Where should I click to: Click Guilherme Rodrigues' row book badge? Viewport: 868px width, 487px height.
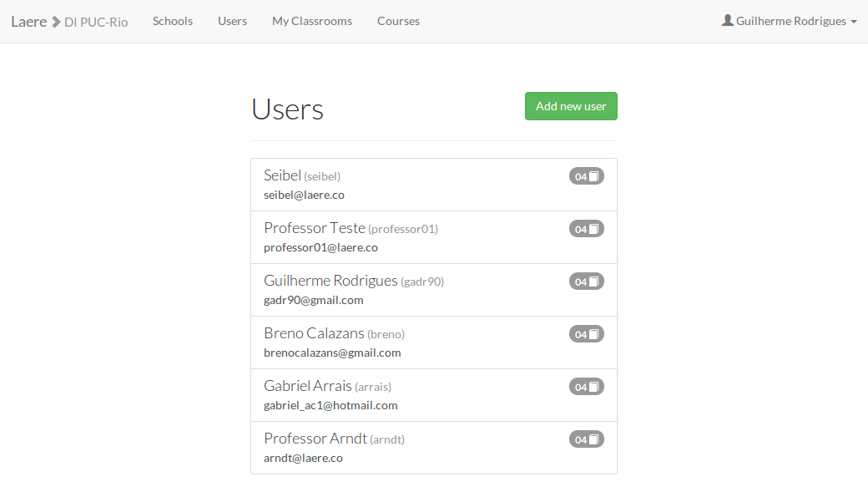pyautogui.click(x=586, y=282)
